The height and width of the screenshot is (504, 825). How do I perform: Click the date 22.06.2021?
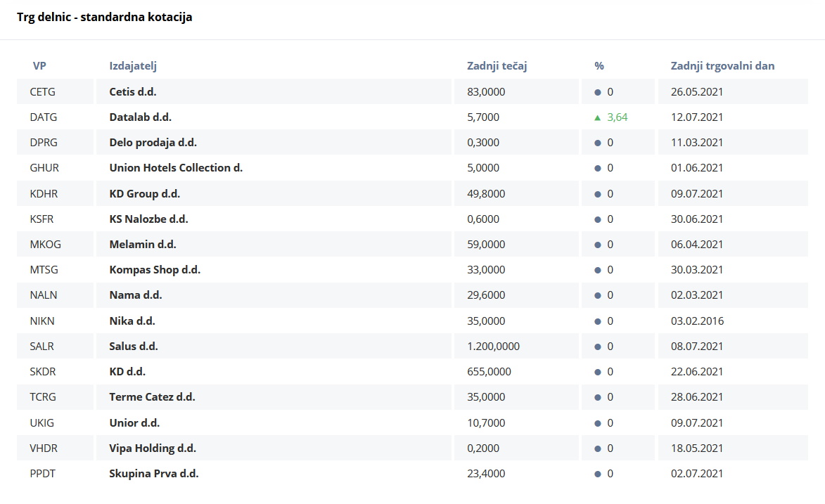point(696,371)
